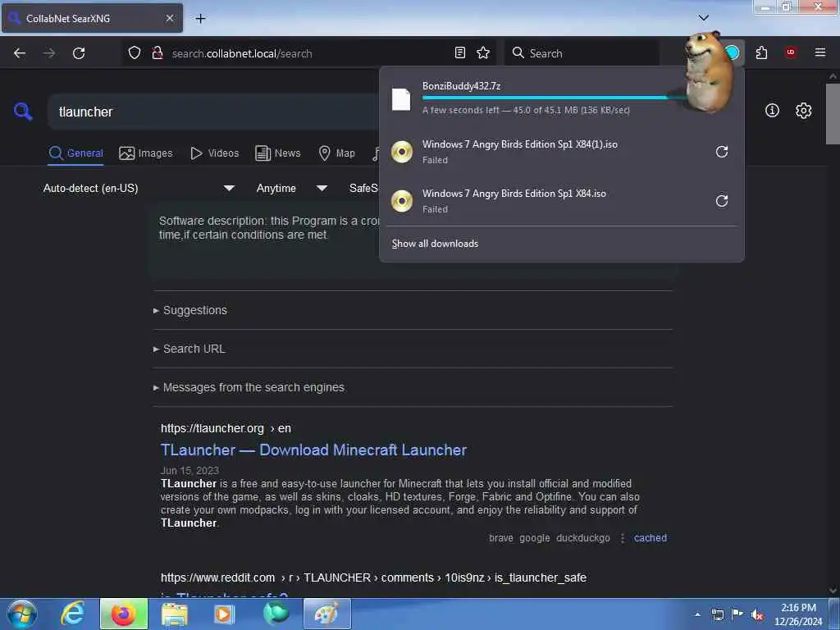Click the insecure connection padlock icon
The height and width of the screenshot is (630, 840).
pos(157,53)
